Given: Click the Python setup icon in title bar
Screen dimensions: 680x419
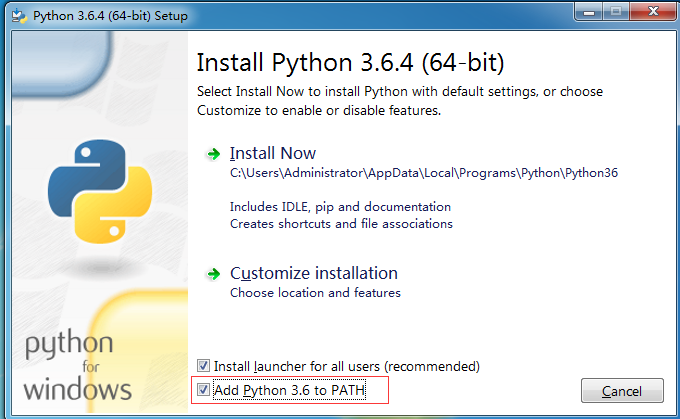Looking at the screenshot, I should click(x=20, y=16).
